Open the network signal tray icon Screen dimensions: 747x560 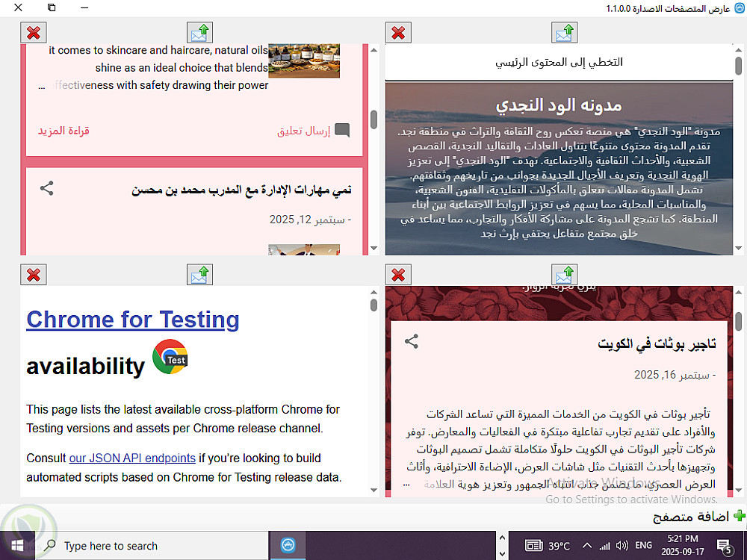coord(605,546)
